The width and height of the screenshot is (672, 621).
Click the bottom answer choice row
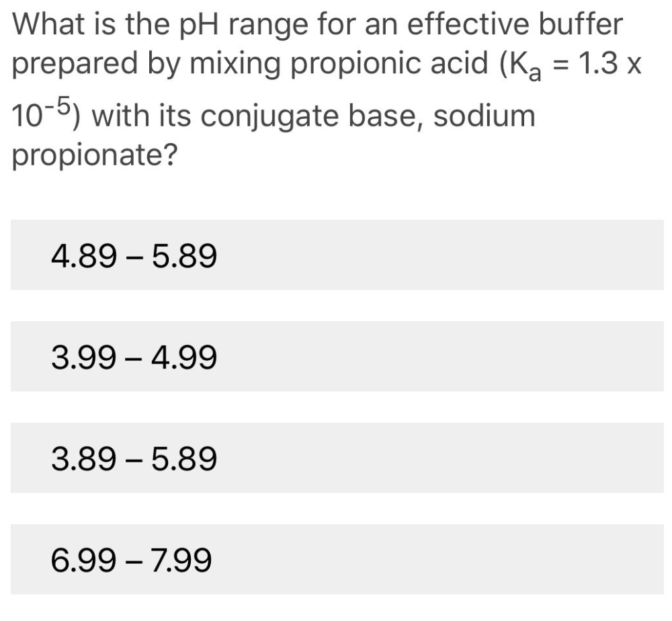[x=336, y=558]
